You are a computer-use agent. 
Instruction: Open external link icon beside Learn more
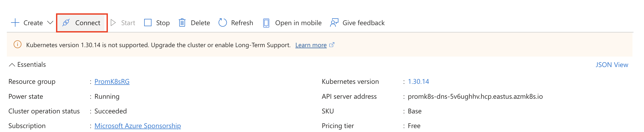click(332, 45)
